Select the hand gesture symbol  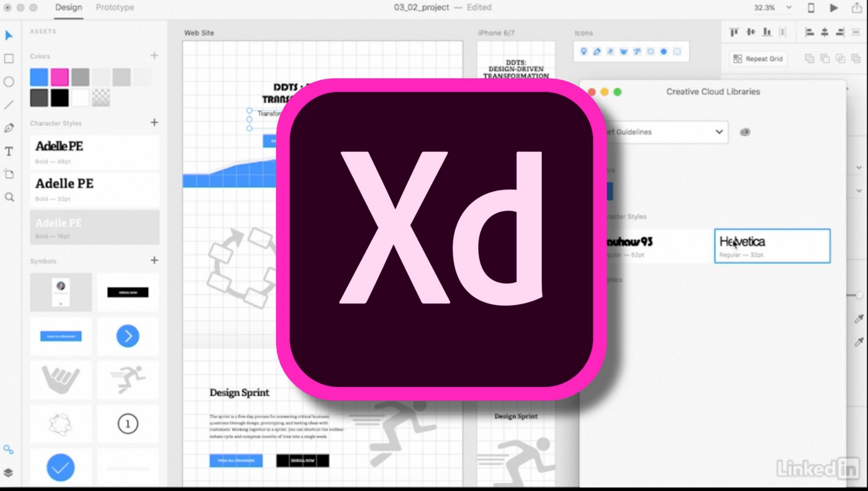[61, 380]
